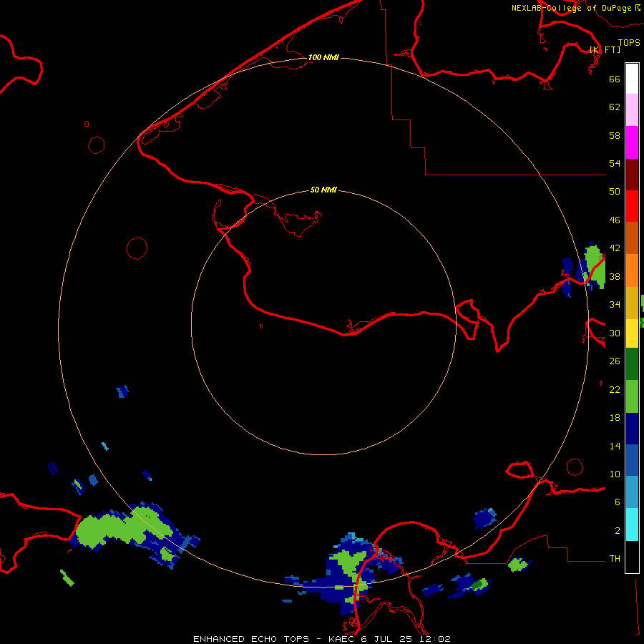The height and width of the screenshot is (644, 644).
Task: Click the legend value "38"
Action: click(615, 276)
